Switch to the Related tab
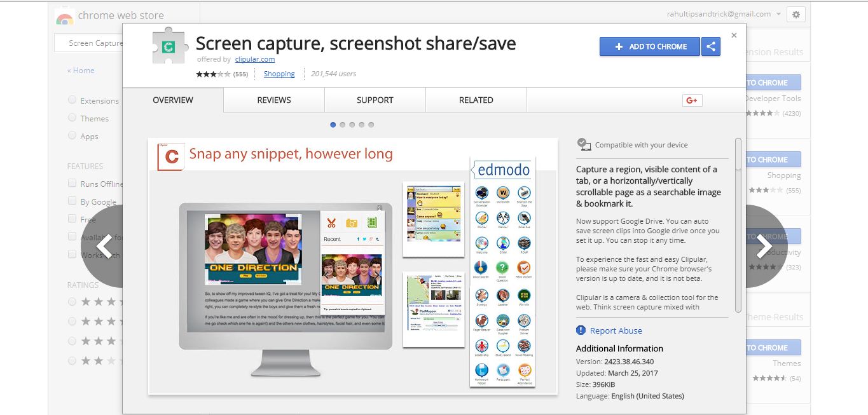This screenshot has height=415, width=868. pyautogui.click(x=476, y=100)
